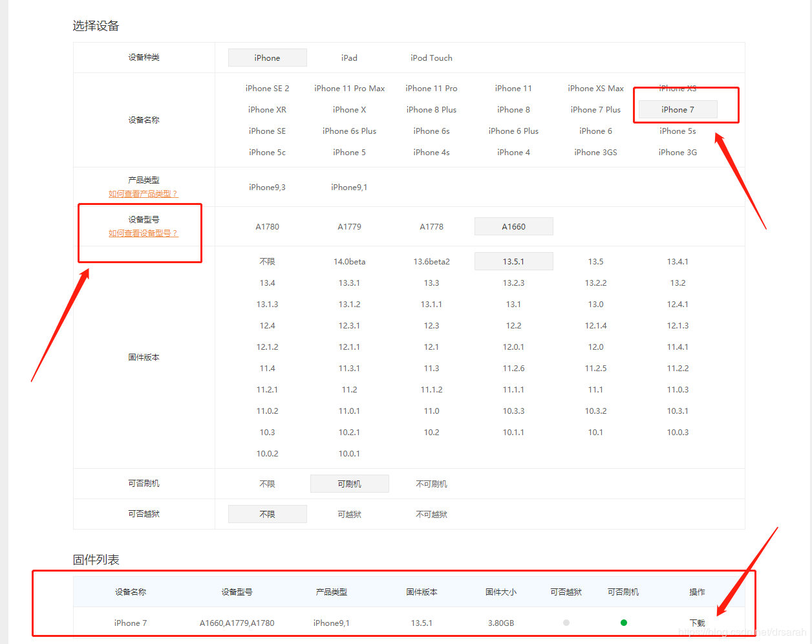Select firmware version 10.0.1
This screenshot has width=812, height=644.
click(x=349, y=454)
